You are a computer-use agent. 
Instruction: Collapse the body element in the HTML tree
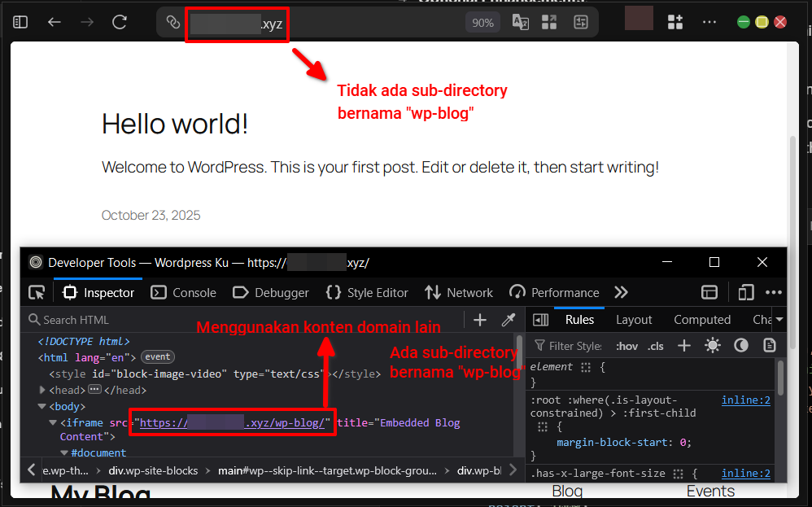[41, 405]
